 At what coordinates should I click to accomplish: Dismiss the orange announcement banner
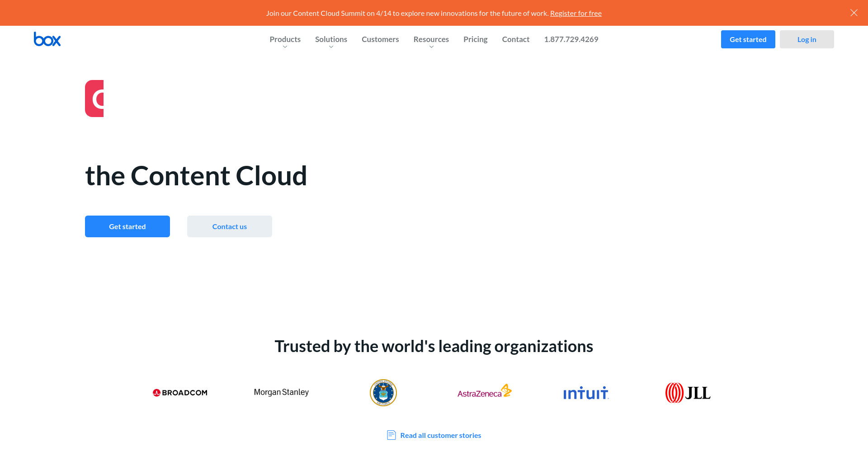(x=854, y=13)
